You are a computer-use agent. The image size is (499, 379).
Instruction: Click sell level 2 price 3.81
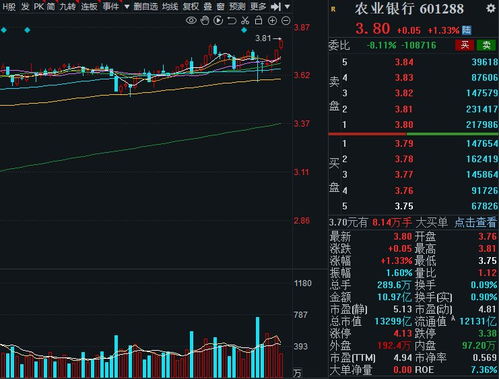click(404, 109)
